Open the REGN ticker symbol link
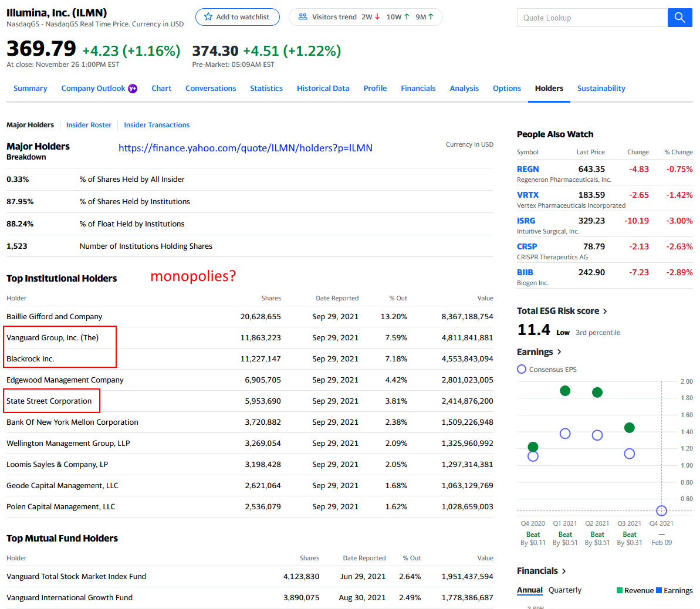Screen dimensions: 700x609 tap(527, 169)
